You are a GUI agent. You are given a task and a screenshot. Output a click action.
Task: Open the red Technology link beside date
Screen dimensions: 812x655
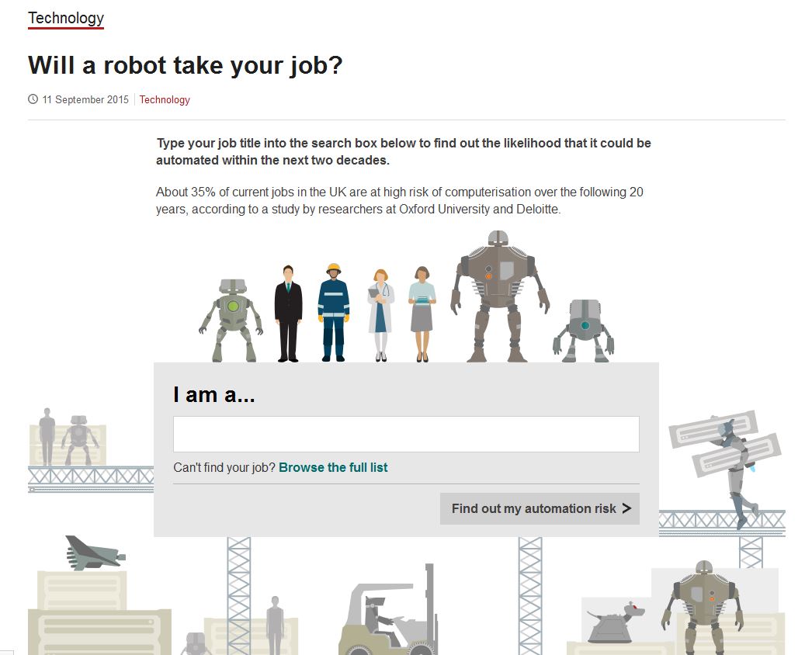click(165, 99)
